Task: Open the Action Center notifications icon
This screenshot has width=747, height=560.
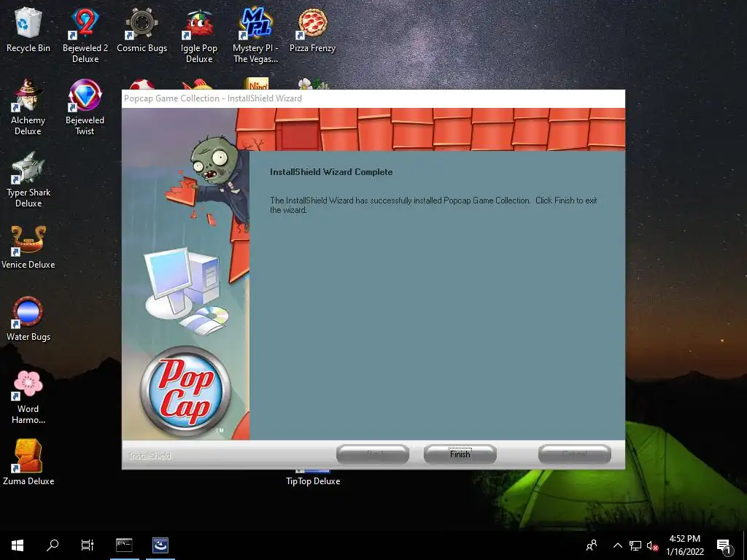Action: (724, 545)
